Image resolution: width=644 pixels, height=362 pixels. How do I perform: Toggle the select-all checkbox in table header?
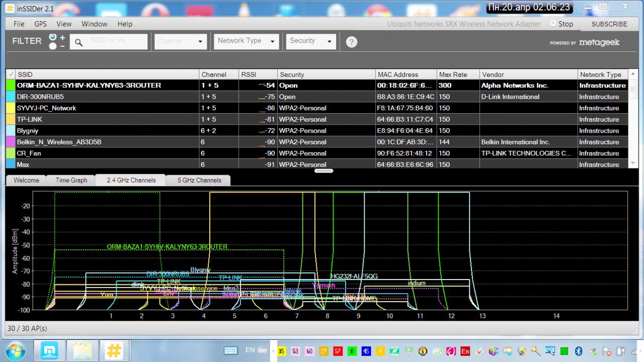coord(11,74)
